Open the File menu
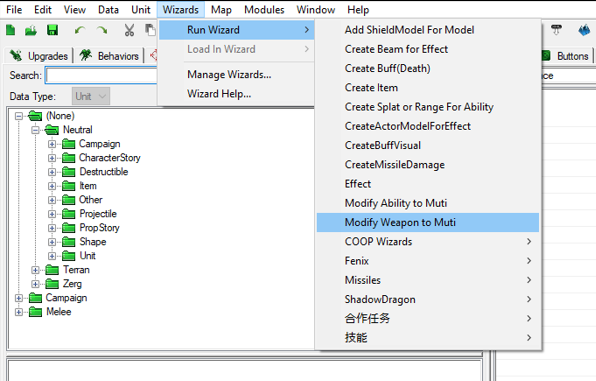The height and width of the screenshot is (381, 596). (x=14, y=10)
